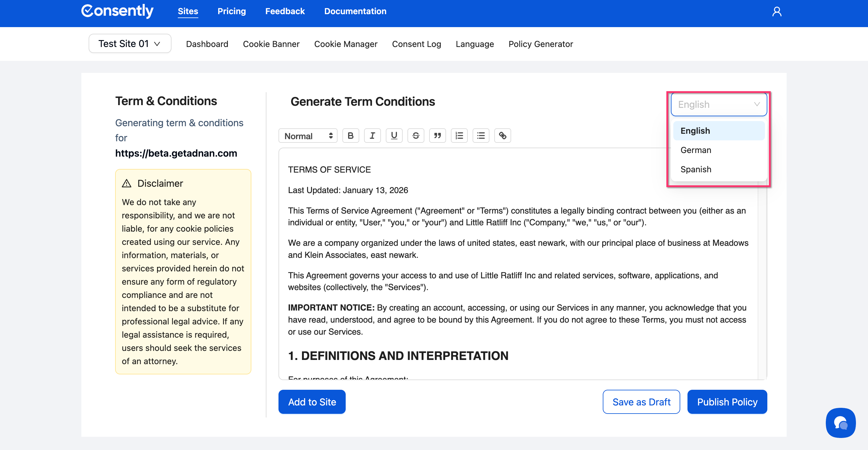Choose German from the language list
This screenshot has height=450, width=868.
pos(696,150)
